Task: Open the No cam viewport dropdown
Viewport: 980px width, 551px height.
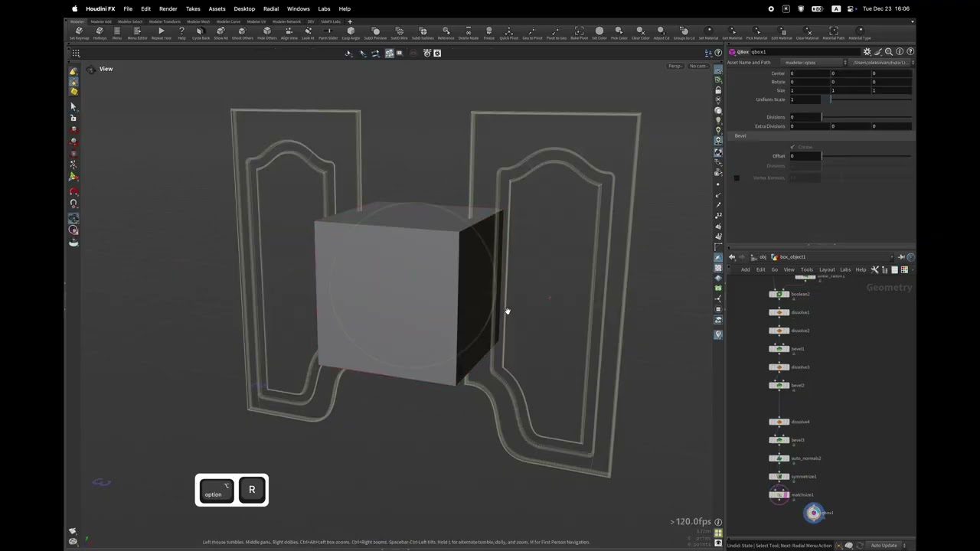Action: pyautogui.click(x=697, y=66)
